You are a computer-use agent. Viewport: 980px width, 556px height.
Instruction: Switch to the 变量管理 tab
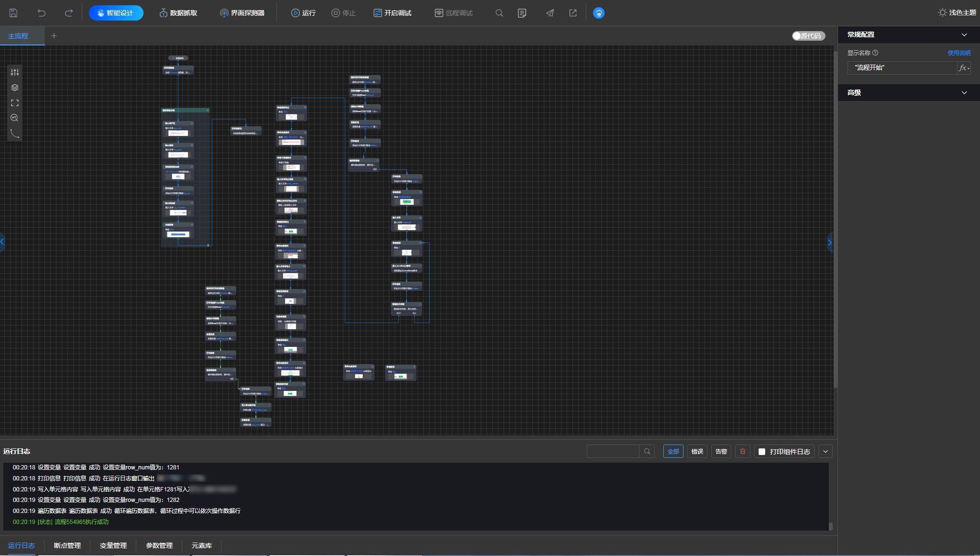coord(113,545)
